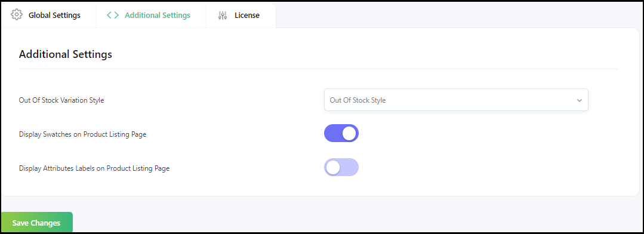Click the chevron arrow in Out Of Stock dropdown
The height and width of the screenshot is (234, 644).
[579, 100]
